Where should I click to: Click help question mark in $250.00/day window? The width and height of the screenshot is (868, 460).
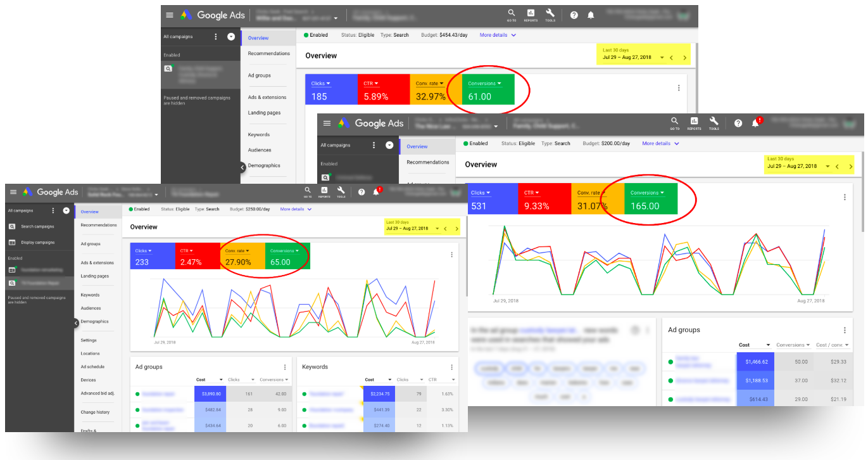[361, 192]
